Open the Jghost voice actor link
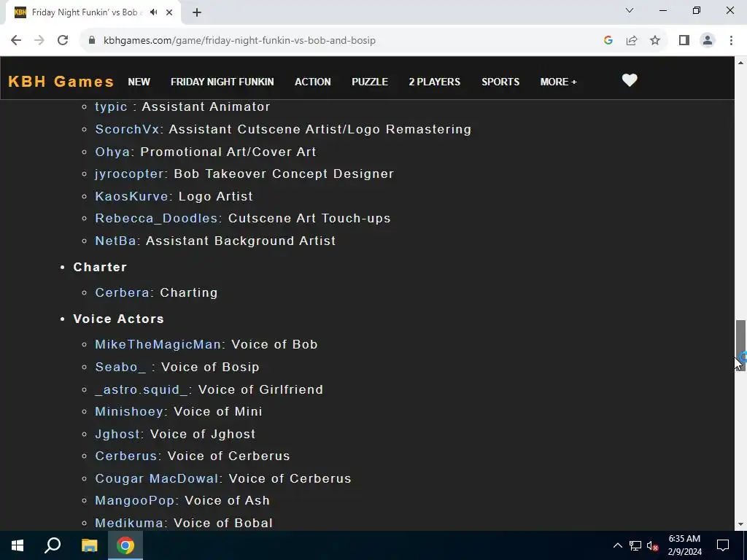Image resolution: width=747 pixels, height=560 pixels. click(117, 435)
